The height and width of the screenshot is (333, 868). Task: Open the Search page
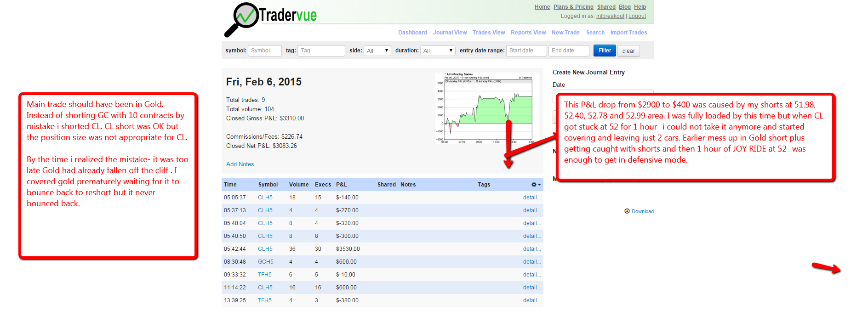pyautogui.click(x=595, y=33)
